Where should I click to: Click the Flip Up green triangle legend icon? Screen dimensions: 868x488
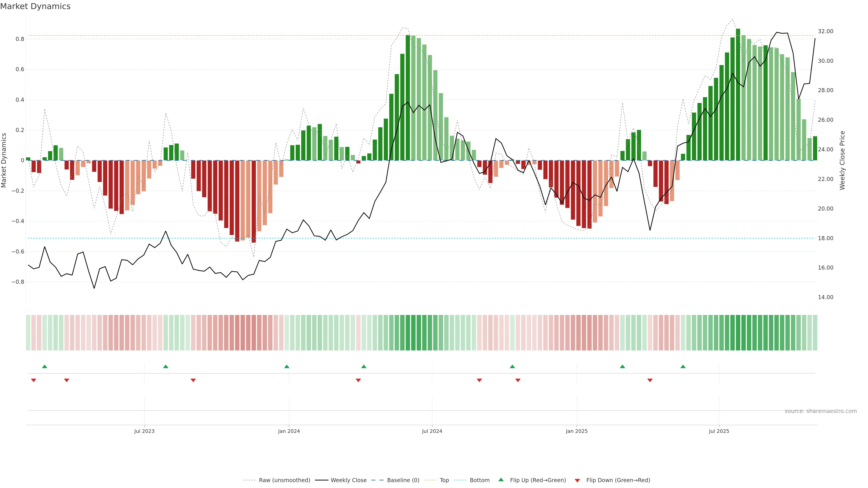[501, 480]
